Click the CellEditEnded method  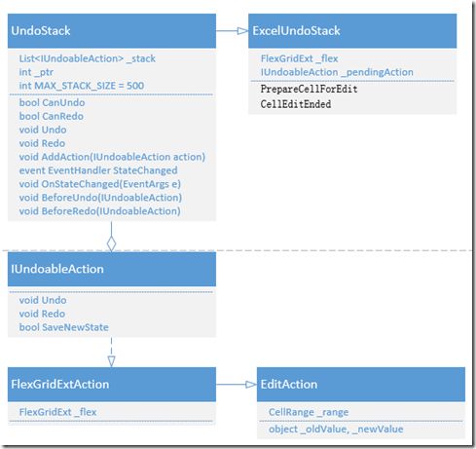click(296, 104)
